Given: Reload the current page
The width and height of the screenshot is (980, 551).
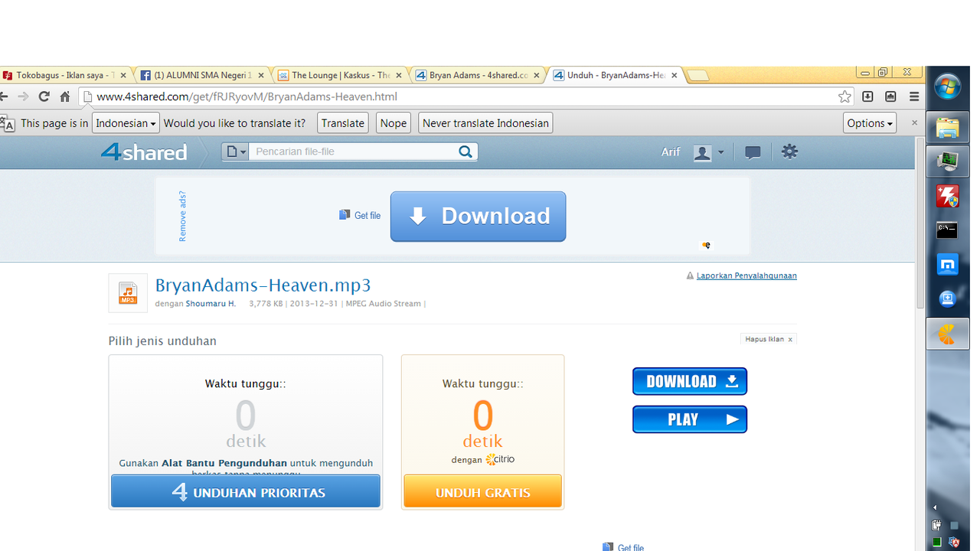Looking at the screenshot, I should coord(44,96).
